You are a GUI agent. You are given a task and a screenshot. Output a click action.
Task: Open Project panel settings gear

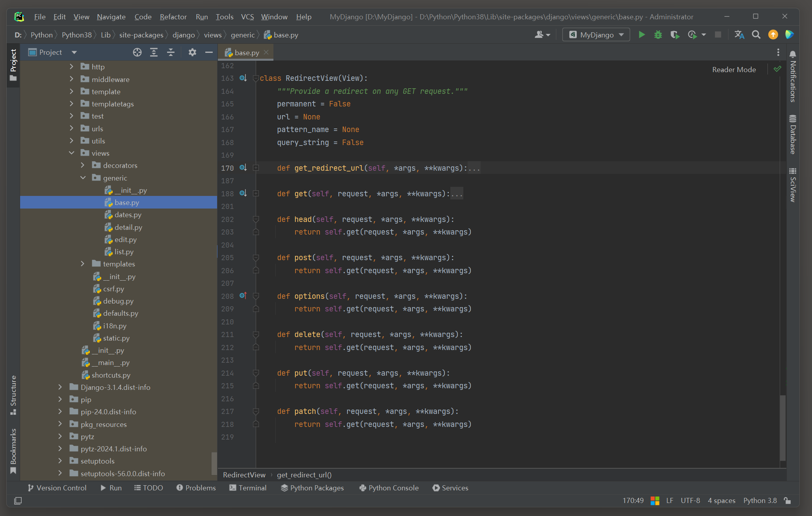(192, 52)
